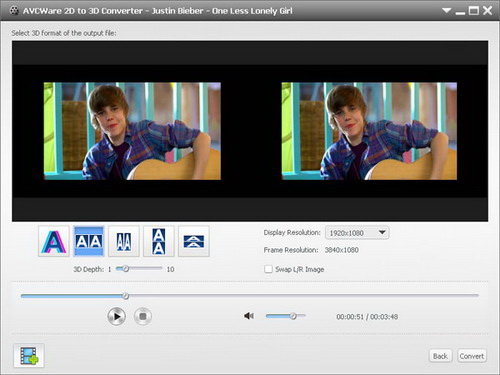500x375 pixels.
Task: Play the video preview
Action: click(x=117, y=316)
